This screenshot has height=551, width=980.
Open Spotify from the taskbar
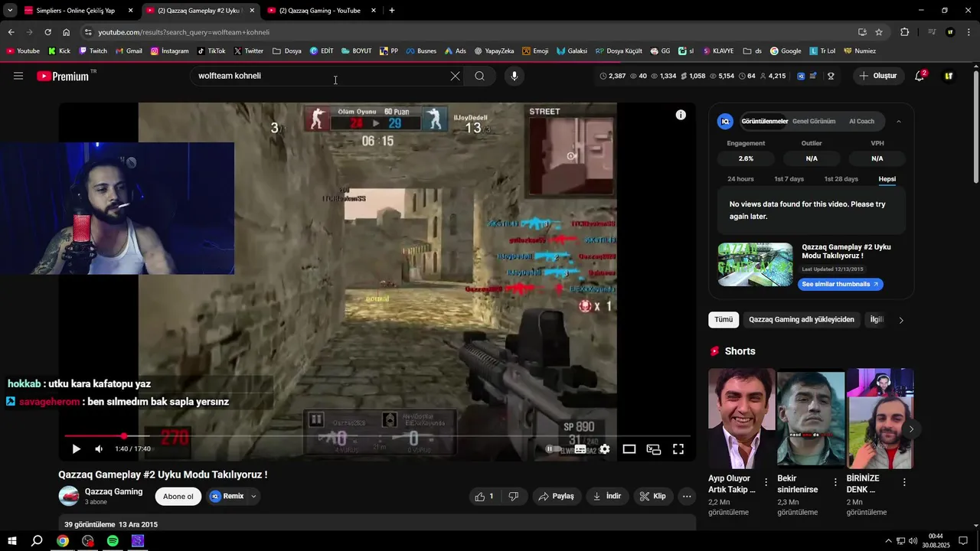click(113, 541)
